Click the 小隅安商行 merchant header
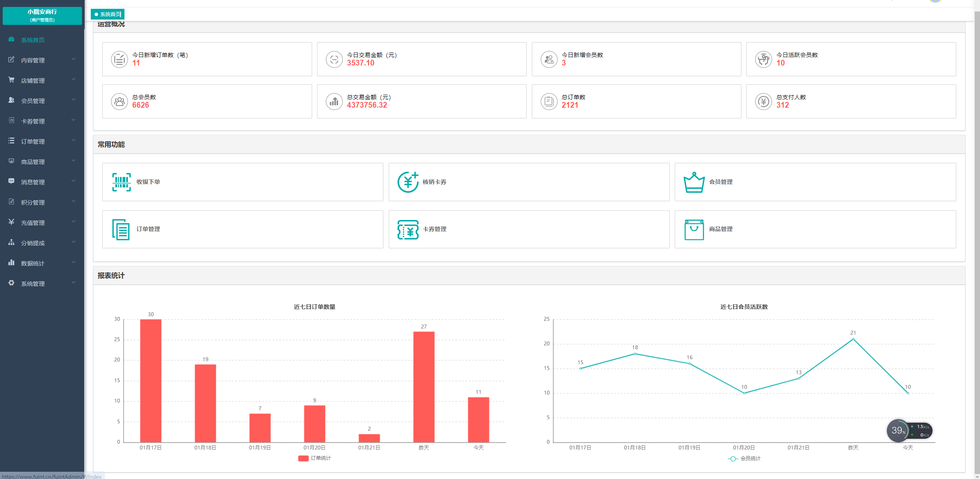The image size is (980, 479). [42, 15]
